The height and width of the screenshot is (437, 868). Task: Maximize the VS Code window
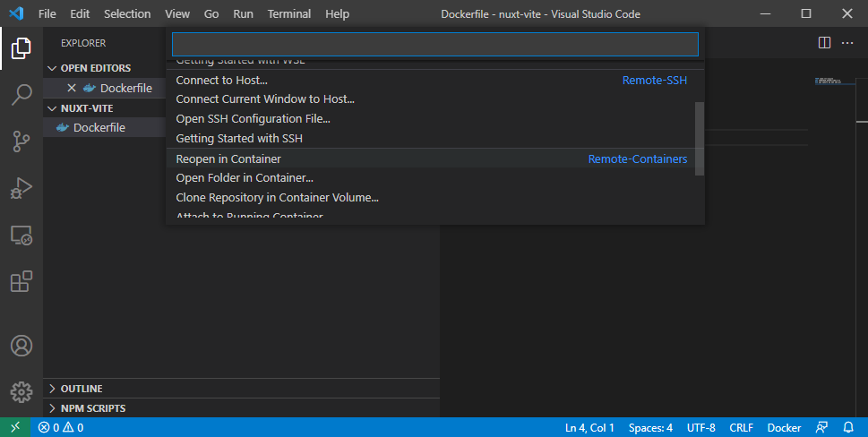806,13
